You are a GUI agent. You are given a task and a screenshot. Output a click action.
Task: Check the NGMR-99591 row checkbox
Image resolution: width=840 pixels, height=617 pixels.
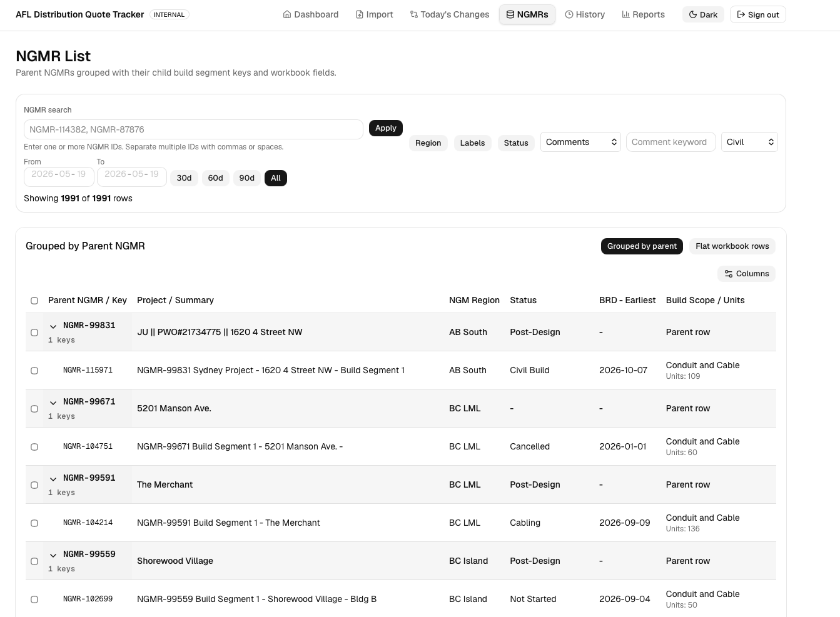point(34,485)
